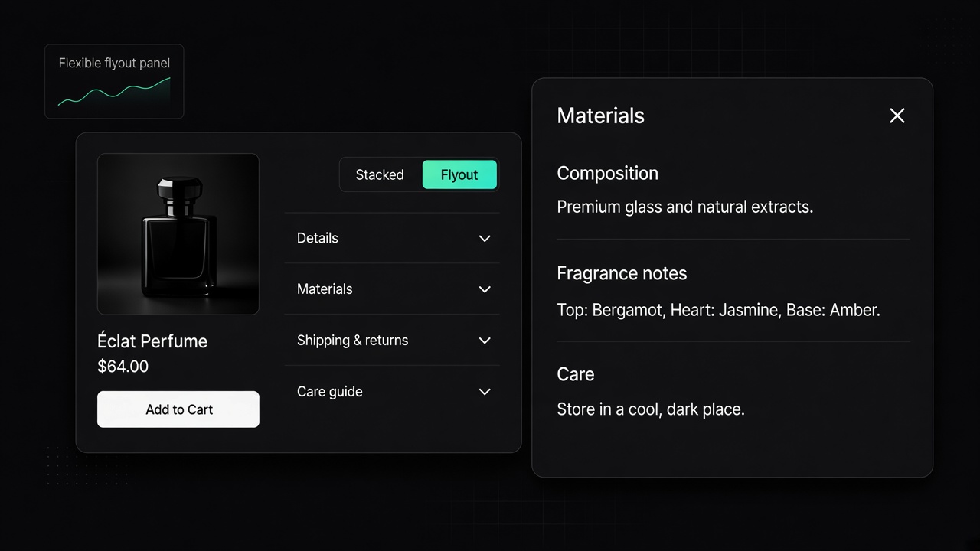Select the Care guide label
The height and width of the screenshot is (551, 980).
pos(330,392)
